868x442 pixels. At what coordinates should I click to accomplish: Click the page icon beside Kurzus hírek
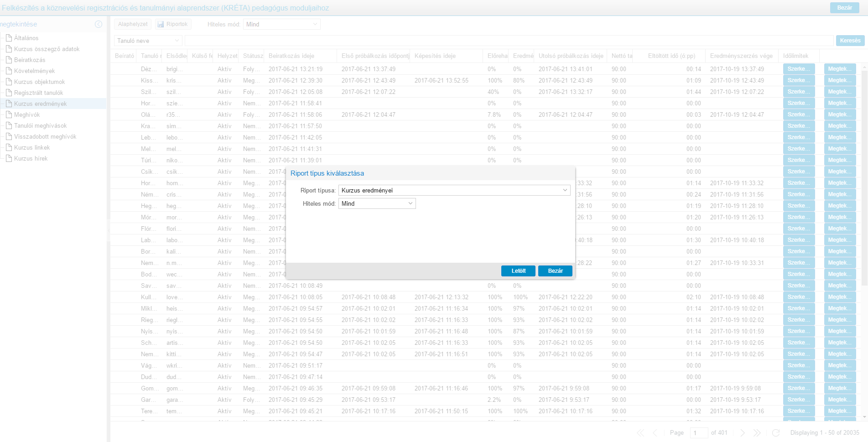[x=9, y=158]
